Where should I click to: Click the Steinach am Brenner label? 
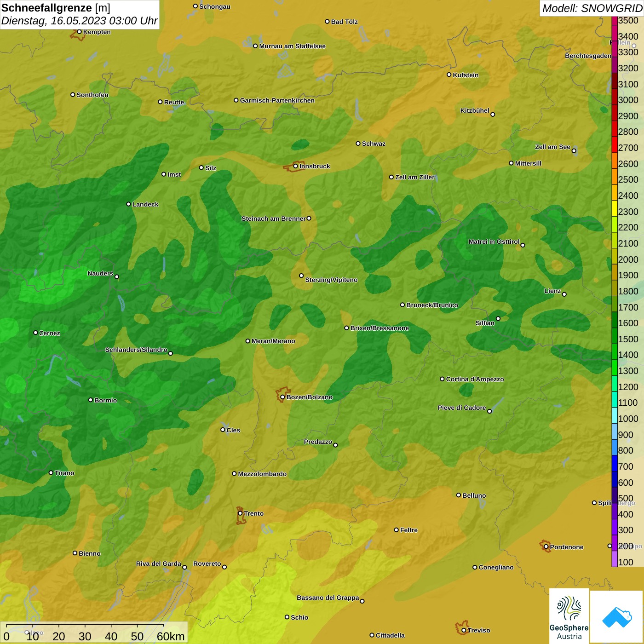pos(273,218)
